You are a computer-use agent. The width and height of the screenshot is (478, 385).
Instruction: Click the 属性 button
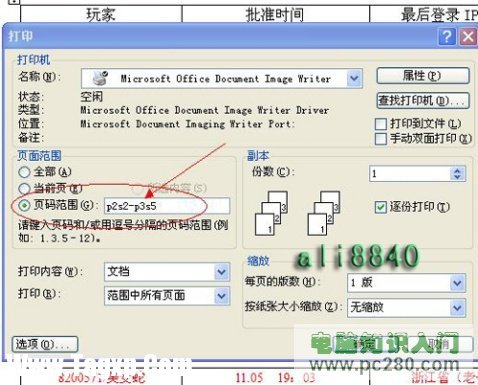tap(423, 76)
